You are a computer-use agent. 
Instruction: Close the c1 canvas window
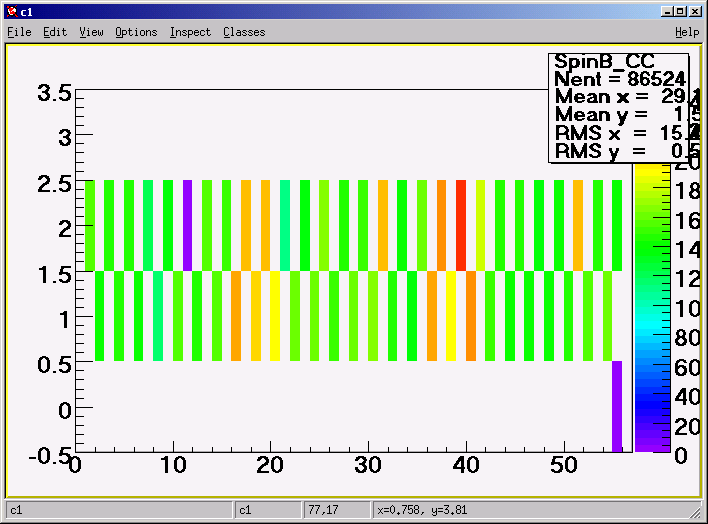point(695,12)
